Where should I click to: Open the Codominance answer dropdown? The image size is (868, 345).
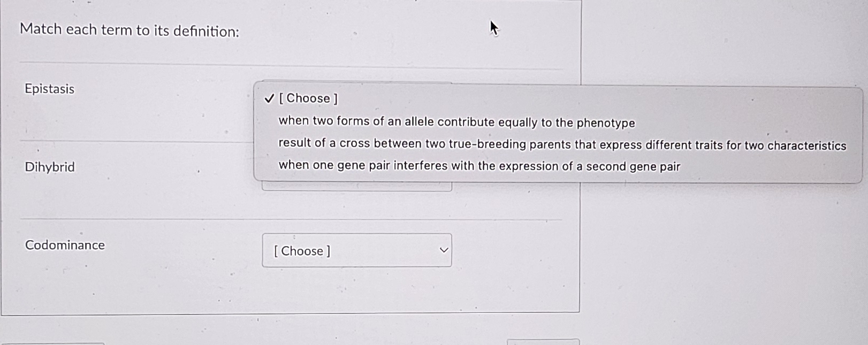357,250
